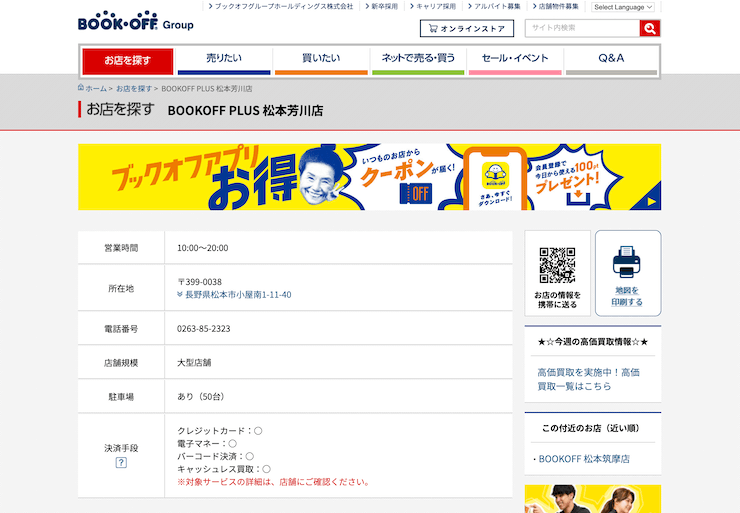Click the question mark icon under 決済手段
The width and height of the screenshot is (740, 513).
(x=121, y=463)
